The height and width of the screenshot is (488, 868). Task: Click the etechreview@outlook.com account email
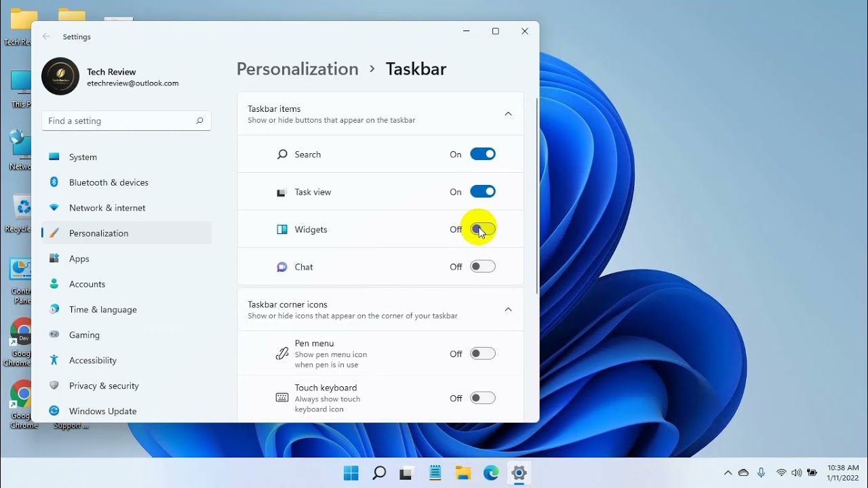(133, 83)
